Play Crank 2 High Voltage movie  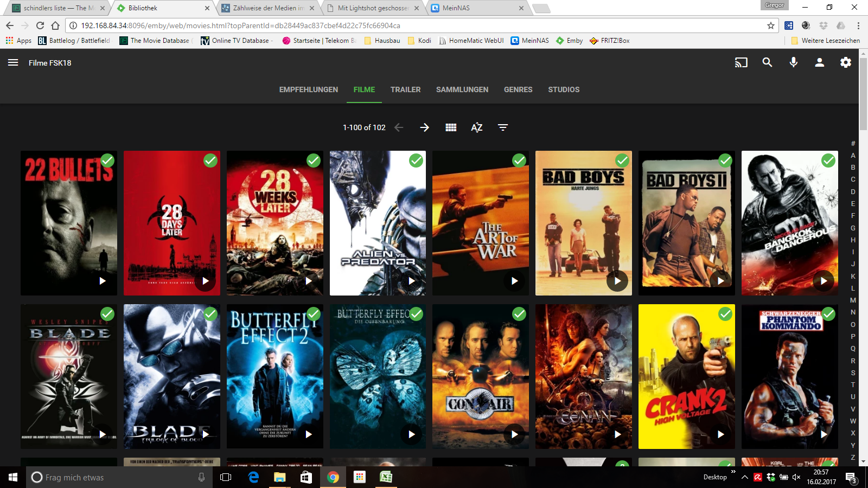pos(720,434)
